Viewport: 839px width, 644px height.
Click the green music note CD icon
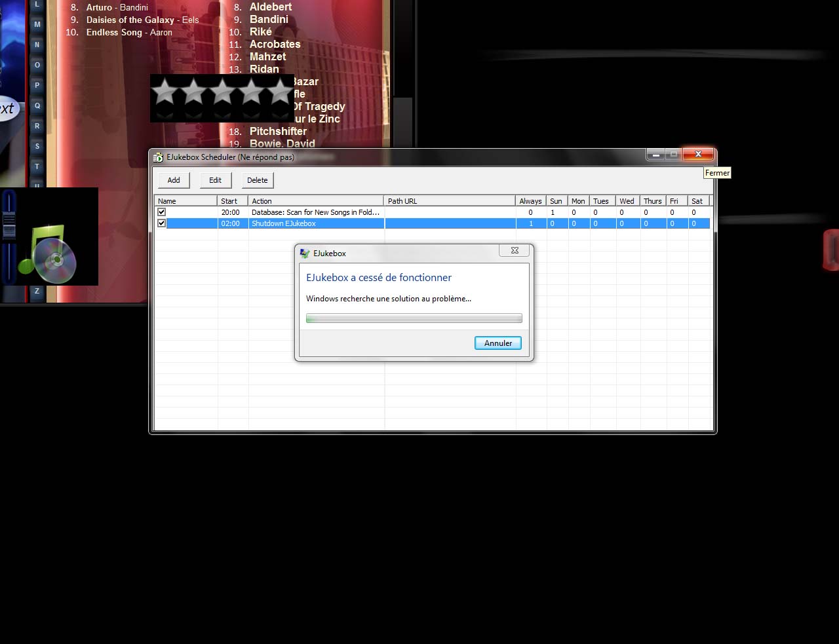click(x=49, y=254)
